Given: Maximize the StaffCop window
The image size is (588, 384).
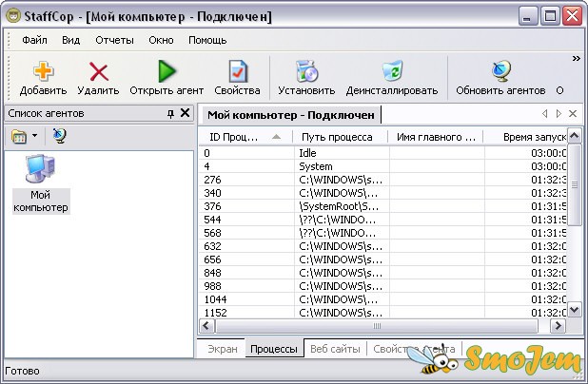Looking at the screenshot, I should (x=550, y=16).
